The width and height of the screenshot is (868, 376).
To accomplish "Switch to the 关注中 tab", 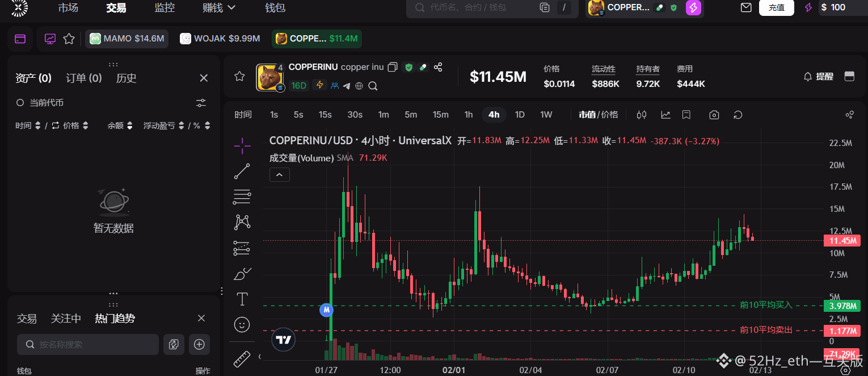I will tap(66, 319).
